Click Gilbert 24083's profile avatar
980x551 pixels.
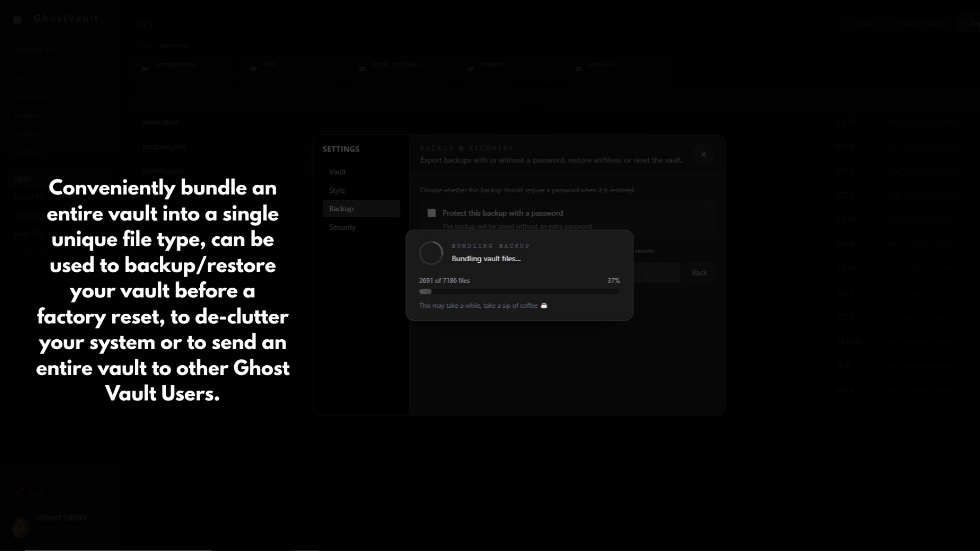[20, 527]
